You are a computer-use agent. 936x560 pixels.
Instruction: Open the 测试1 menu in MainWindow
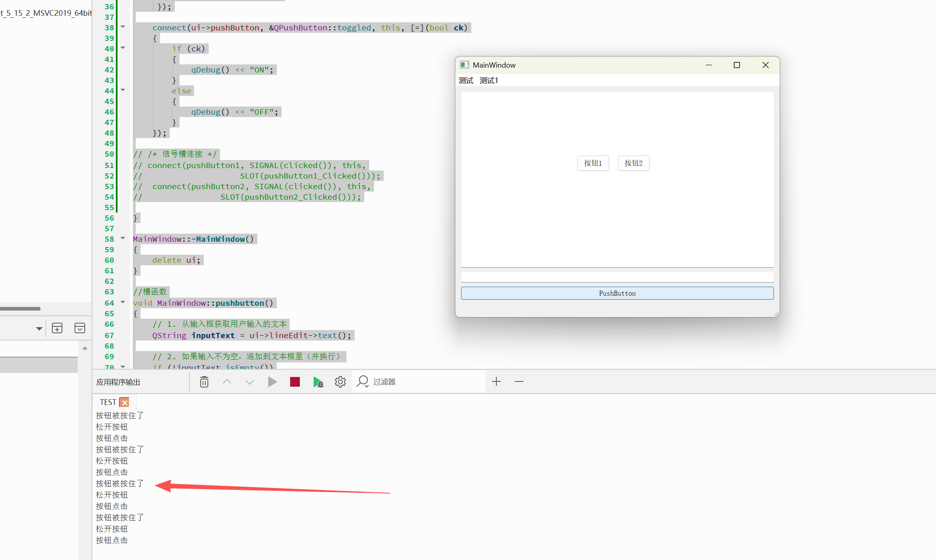(x=489, y=81)
